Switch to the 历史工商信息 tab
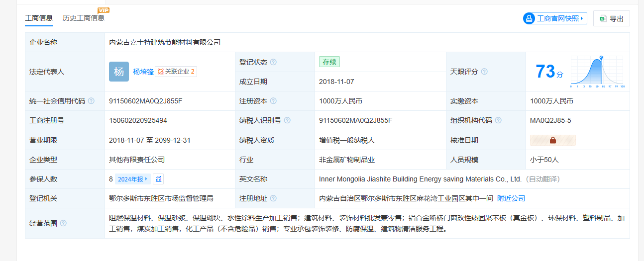The width and height of the screenshot is (644, 261). pyautogui.click(x=84, y=18)
